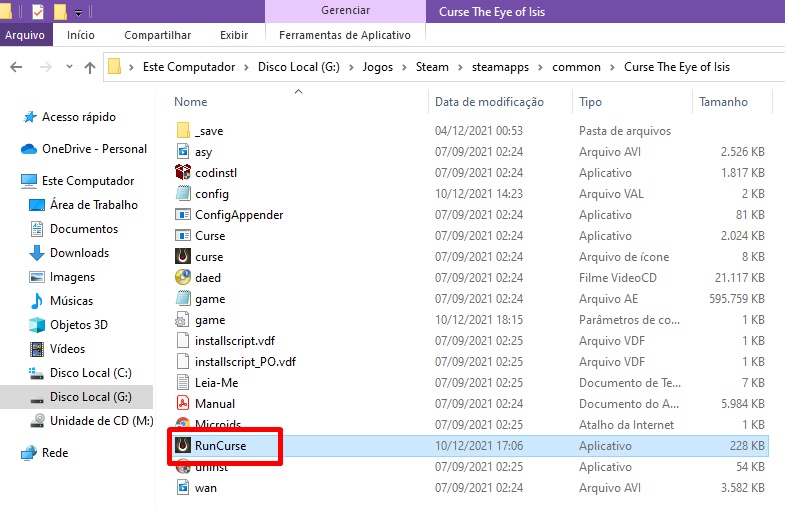Sort by the Data de modificação column
Image resolution: width=785 pixels, height=511 pixels.
pyautogui.click(x=489, y=102)
